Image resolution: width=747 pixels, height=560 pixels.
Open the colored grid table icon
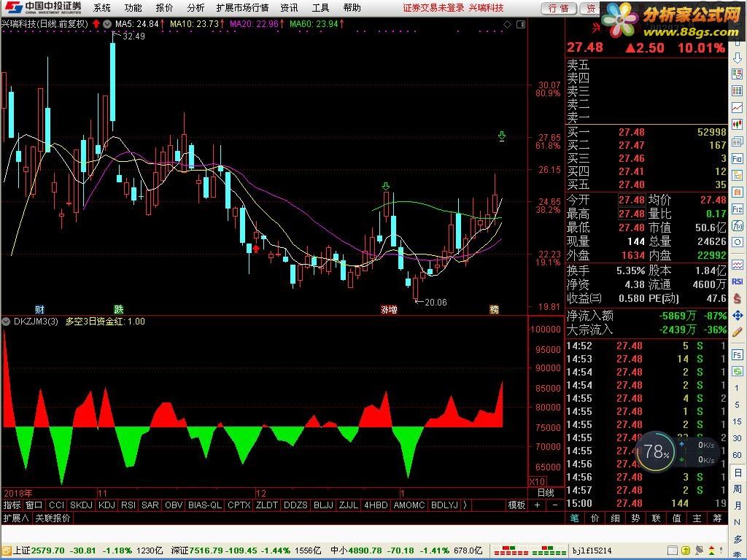(x=737, y=91)
